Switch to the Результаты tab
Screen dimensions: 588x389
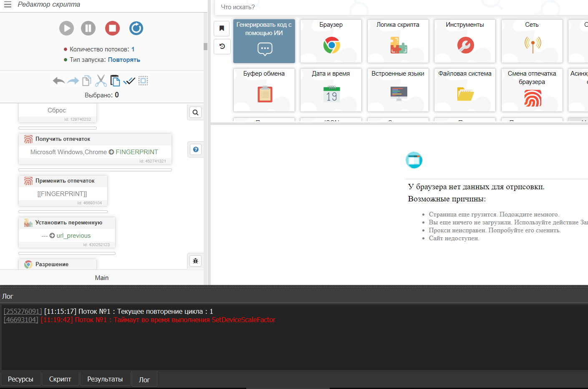point(105,379)
